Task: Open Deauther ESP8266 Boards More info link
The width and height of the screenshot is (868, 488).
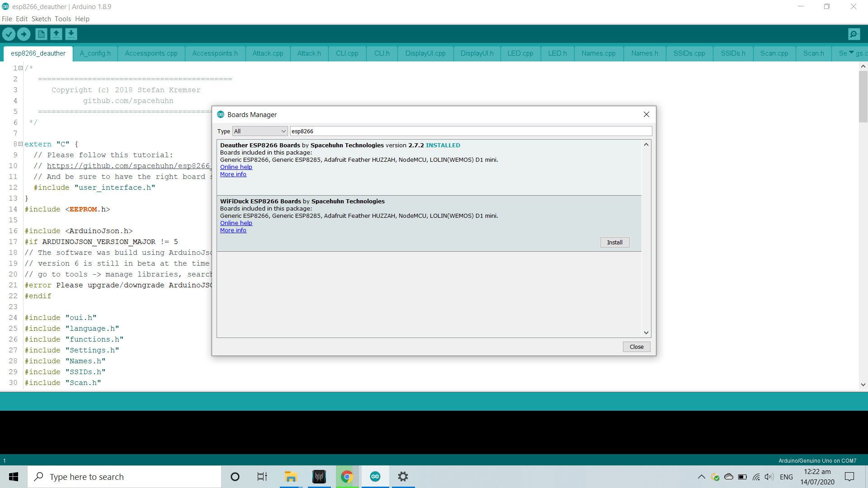Action: tap(233, 174)
